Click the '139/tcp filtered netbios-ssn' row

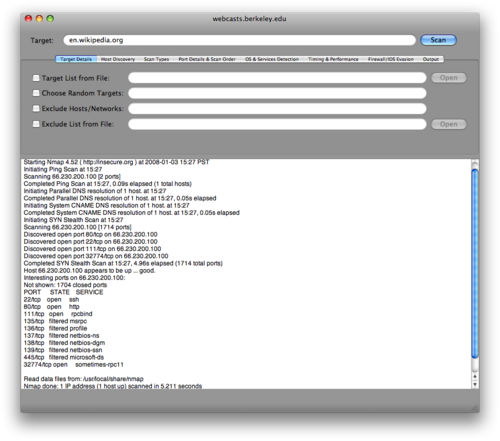point(63,350)
